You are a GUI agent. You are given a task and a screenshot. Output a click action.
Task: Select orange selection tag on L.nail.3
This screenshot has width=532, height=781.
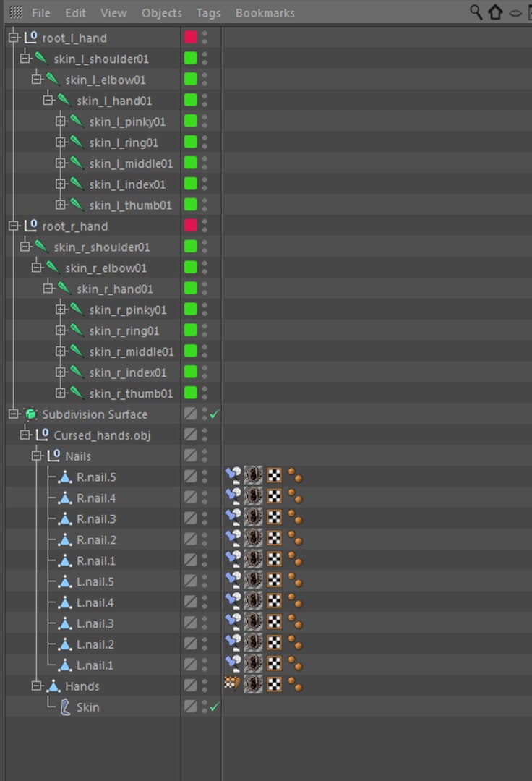point(295,622)
